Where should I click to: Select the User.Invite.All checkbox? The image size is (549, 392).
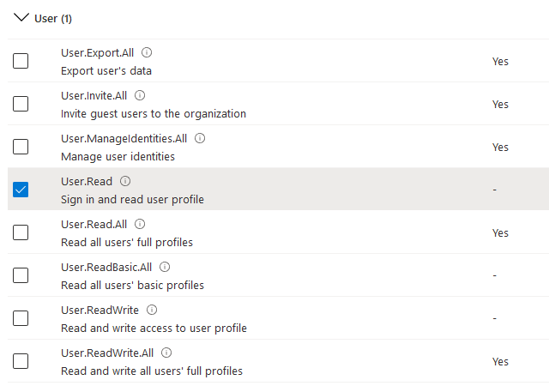point(21,104)
